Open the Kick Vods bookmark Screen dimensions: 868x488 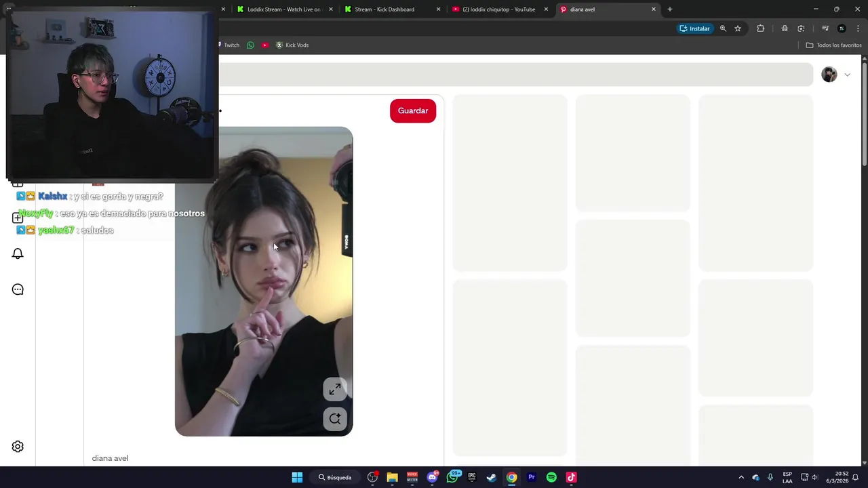pyautogui.click(x=292, y=45)
